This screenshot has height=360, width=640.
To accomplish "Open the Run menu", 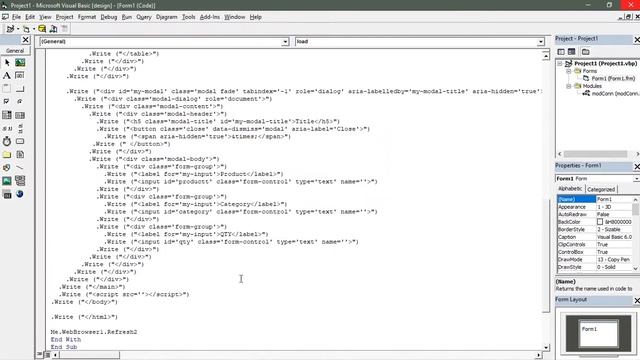I will [127, 17].
